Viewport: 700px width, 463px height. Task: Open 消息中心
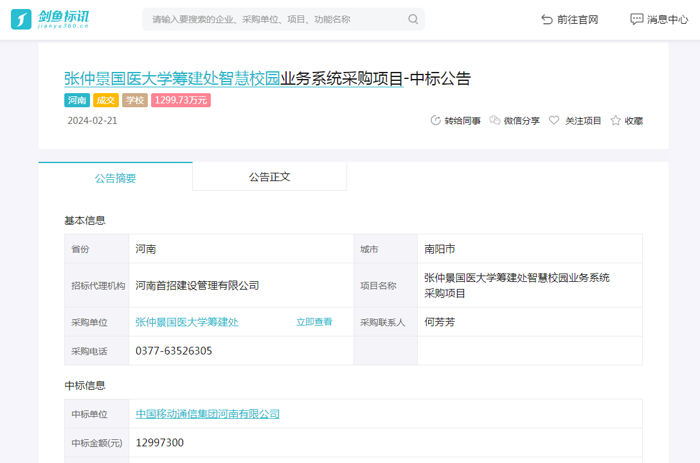(x=667, y=20)
